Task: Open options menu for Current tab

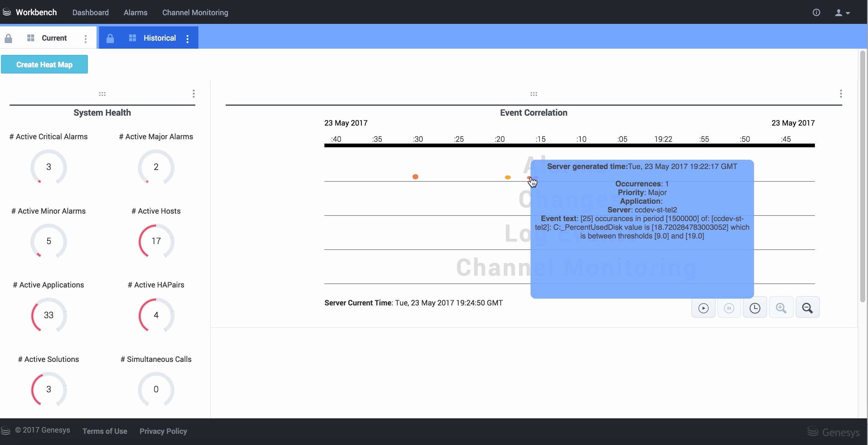Action: coord(86,39)
